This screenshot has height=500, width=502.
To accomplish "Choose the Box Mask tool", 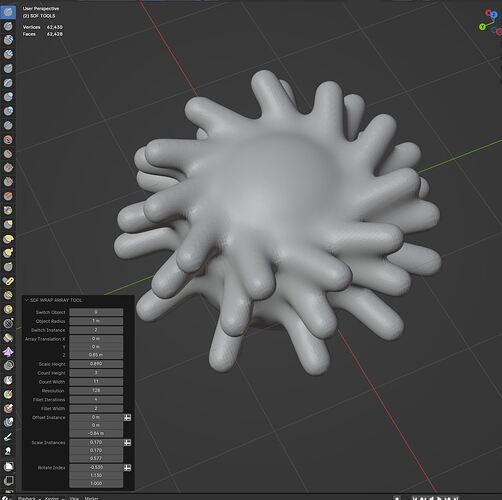I will (x=8, y=466).
